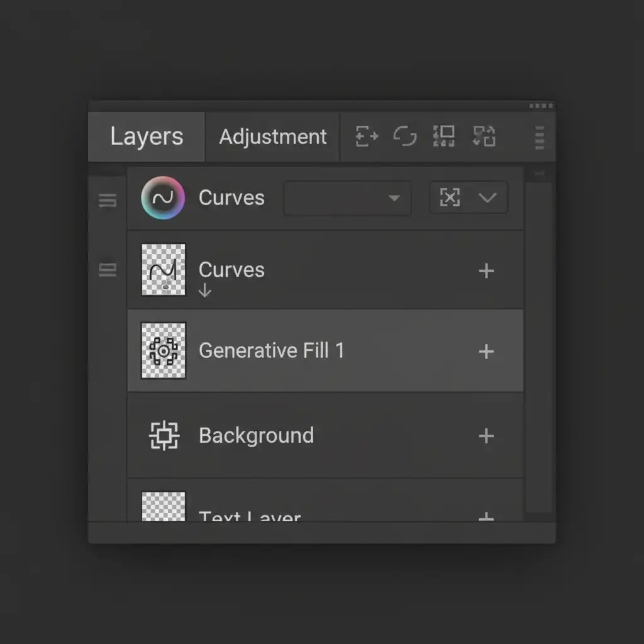Viewport: 644px width, 644px height.
Task: Click the rainbow Curves adjustment icon
Action: click(164, 197)
